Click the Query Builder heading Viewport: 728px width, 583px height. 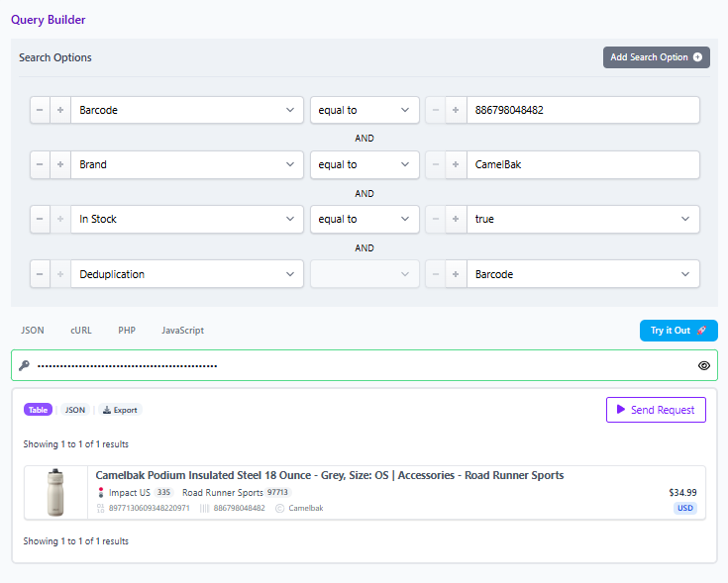pos(49,20)
